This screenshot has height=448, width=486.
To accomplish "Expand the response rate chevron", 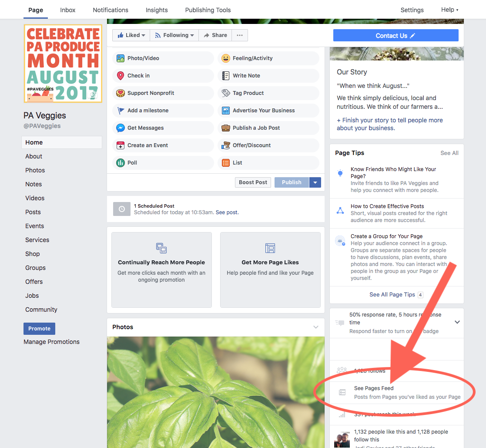I will tap(457, 322).
